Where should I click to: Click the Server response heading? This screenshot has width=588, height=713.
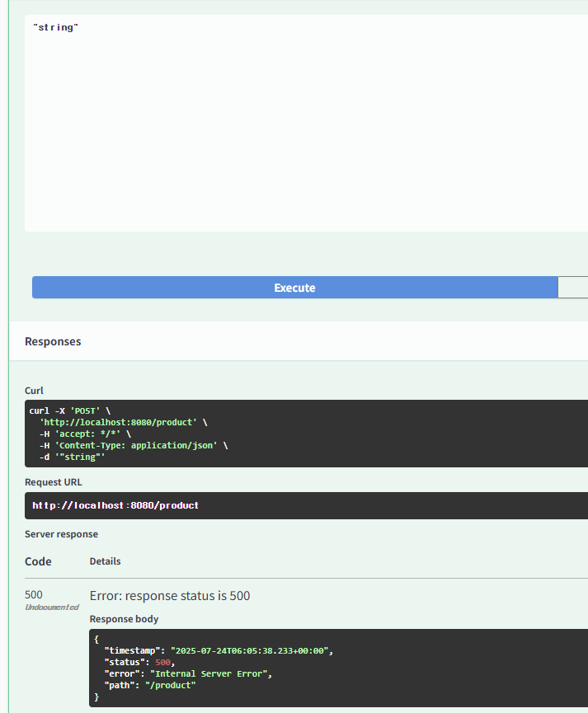[x=61, y=534]
